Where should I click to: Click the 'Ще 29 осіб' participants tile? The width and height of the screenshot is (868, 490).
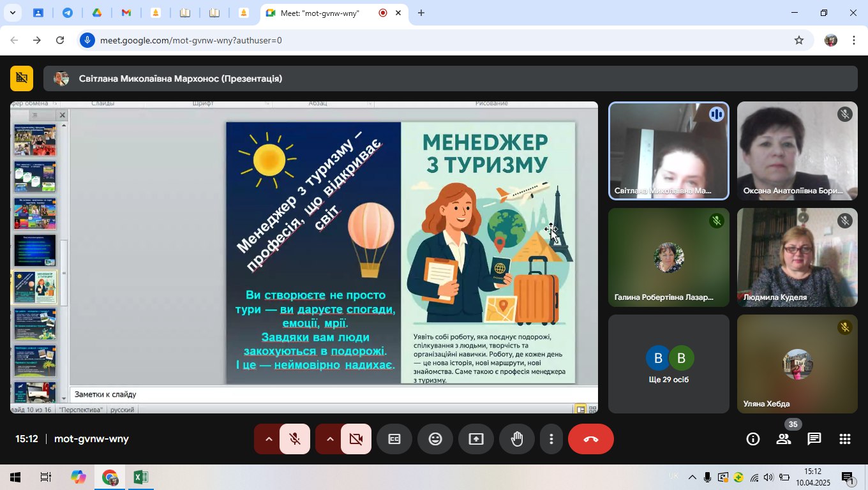[668, 364]
